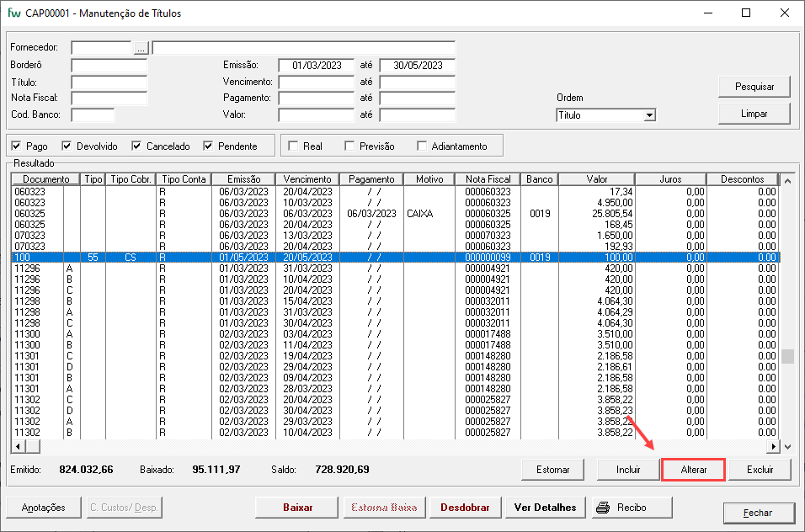Click vertical scrollbar down arrow of results
The image size is (805, 532).
[787, 446]
